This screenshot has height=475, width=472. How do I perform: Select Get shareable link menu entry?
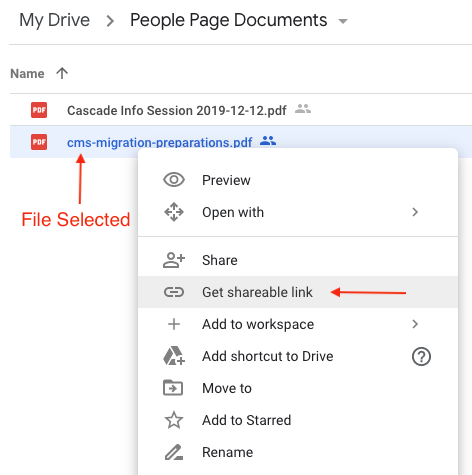298,292
